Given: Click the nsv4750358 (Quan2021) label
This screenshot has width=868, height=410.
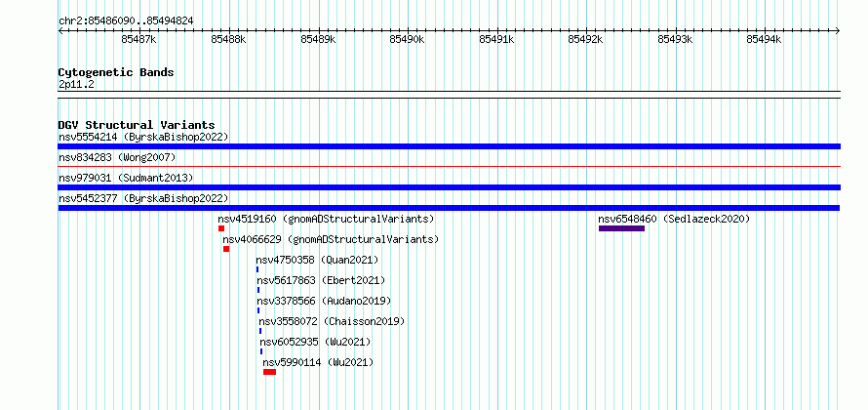Looking at the screenshot, I should pyautogui.click(x=317, y=260).
